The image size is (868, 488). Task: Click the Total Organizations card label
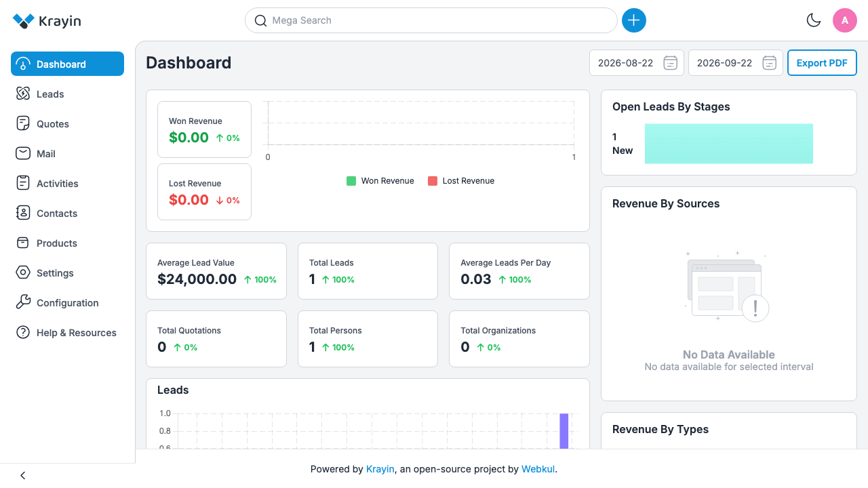(x=498, y=331)
